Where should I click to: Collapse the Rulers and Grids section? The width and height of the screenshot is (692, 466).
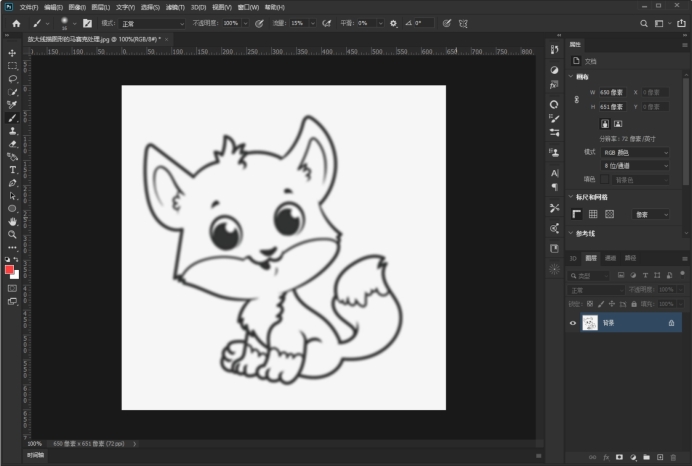[x=571, y=196]
